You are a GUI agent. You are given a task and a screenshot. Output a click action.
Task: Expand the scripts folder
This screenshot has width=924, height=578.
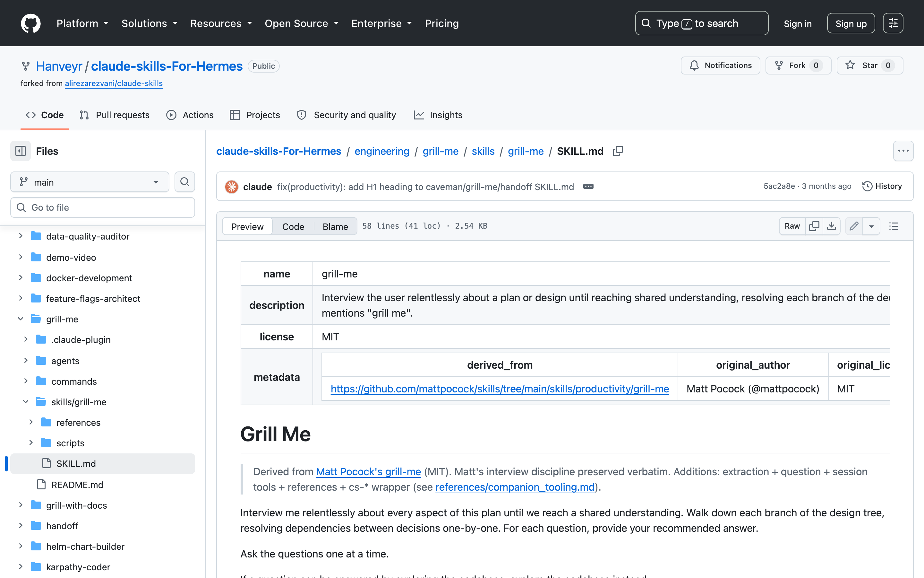31,443
